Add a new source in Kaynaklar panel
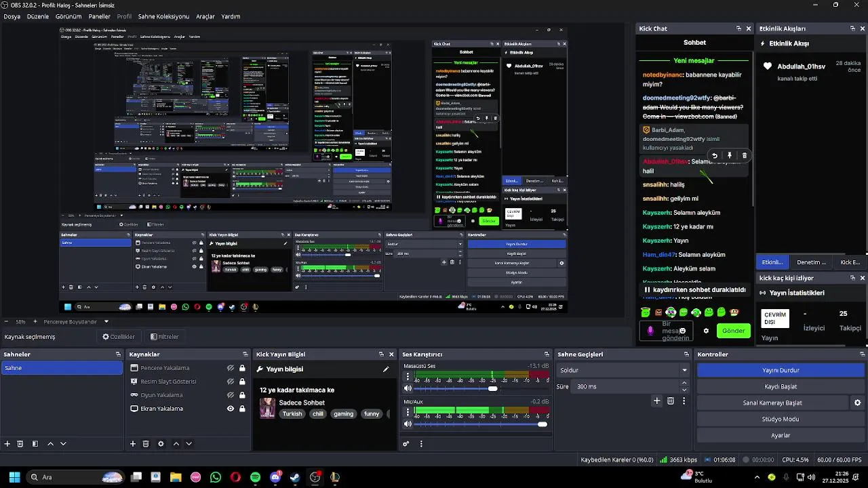Image resolution: width=868 pixels, height=488 pixels. [133, 444]
